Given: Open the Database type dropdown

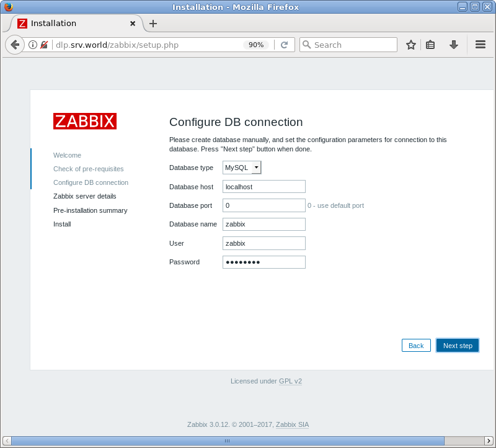Looking at the screenshot, I should click(x=242, y=168).
